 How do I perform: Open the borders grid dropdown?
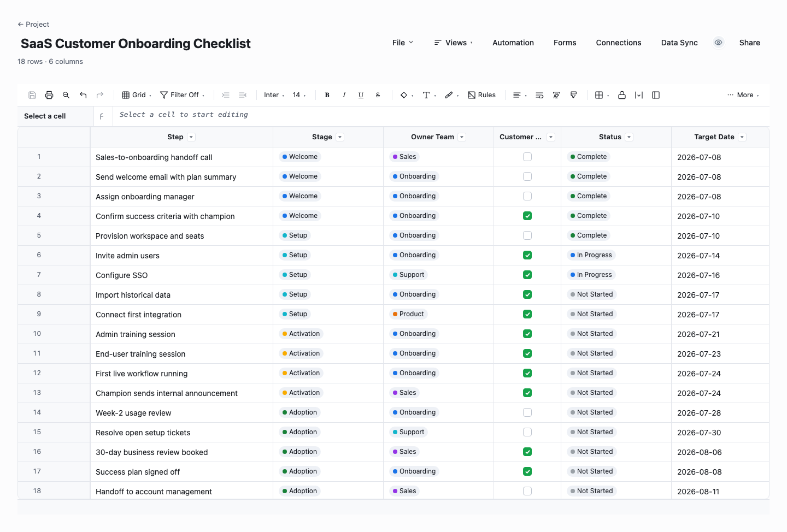tap(602, 95)
